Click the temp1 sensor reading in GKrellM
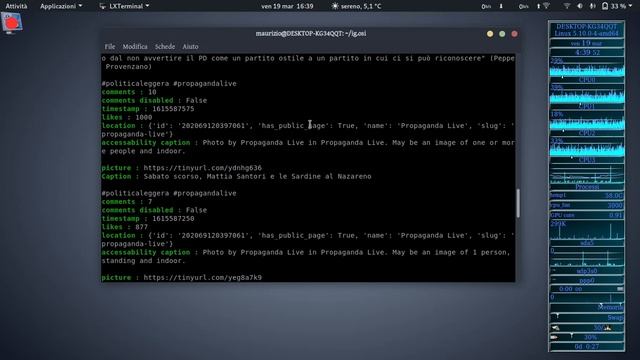 click(587, 196)
